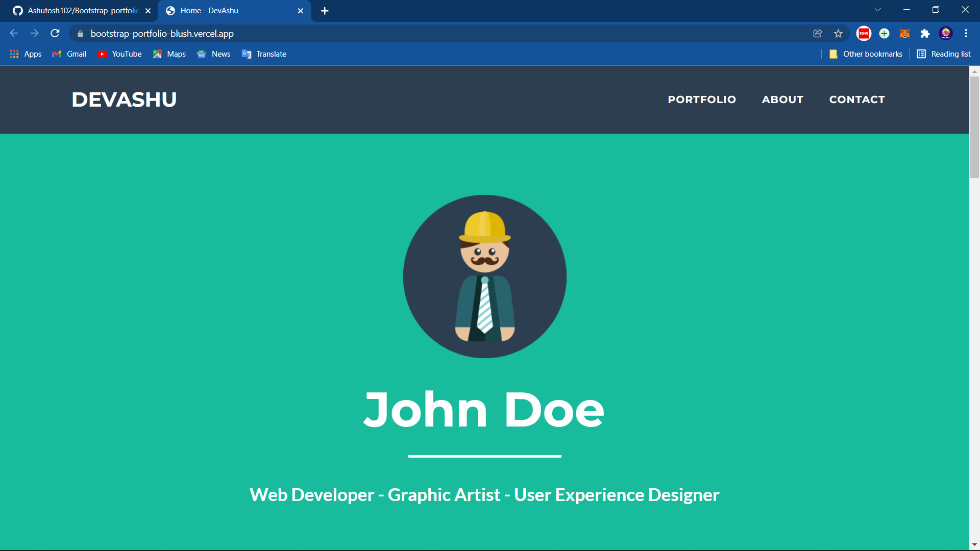The height and width of the screenshot is (551, 980).
Task: Expand the Other bookmarks folder
Action: pos(866,54)
